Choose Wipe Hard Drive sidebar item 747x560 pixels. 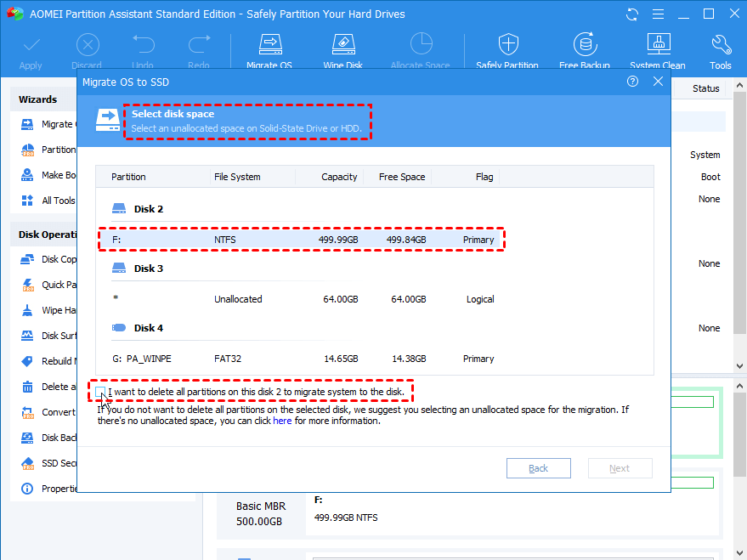(48, 310)
